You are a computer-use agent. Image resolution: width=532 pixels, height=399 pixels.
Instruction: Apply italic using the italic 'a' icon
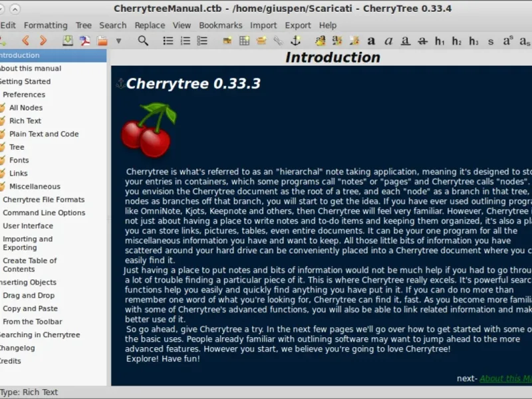pyautogui.click(x=388, y=41)
